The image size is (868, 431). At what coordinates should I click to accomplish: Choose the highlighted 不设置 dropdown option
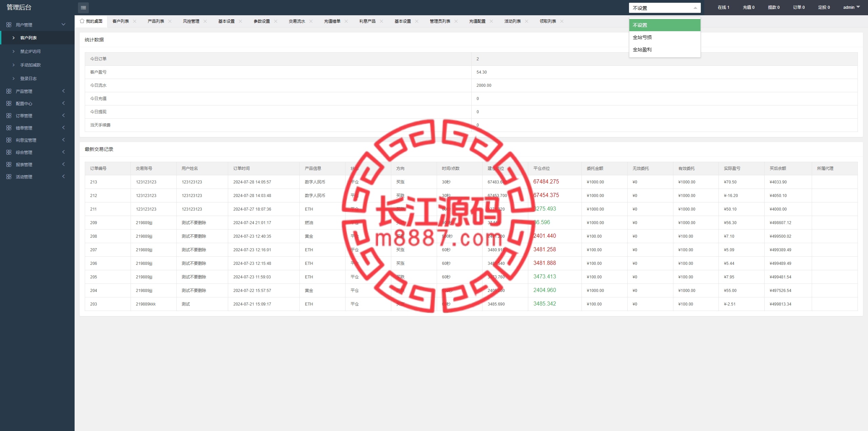665,25
